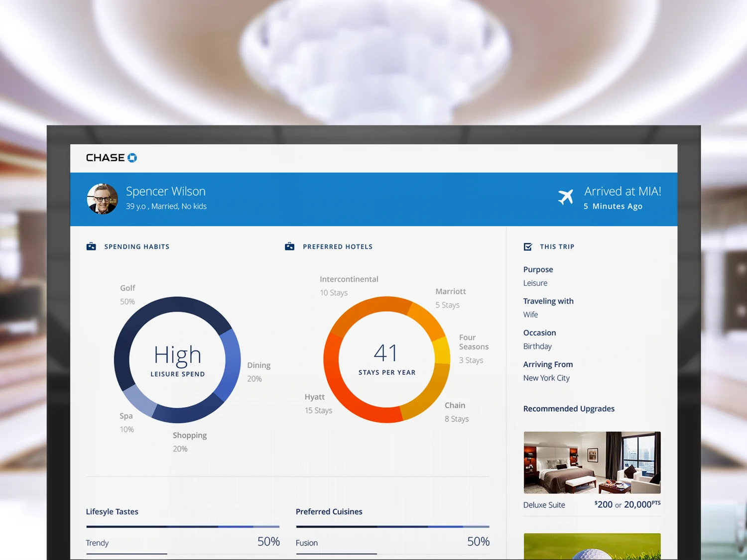Click '39 y.o, Married, No kids' text
Image resolution: width=747 pixels, height=560 pixels.
coord(166,206)
